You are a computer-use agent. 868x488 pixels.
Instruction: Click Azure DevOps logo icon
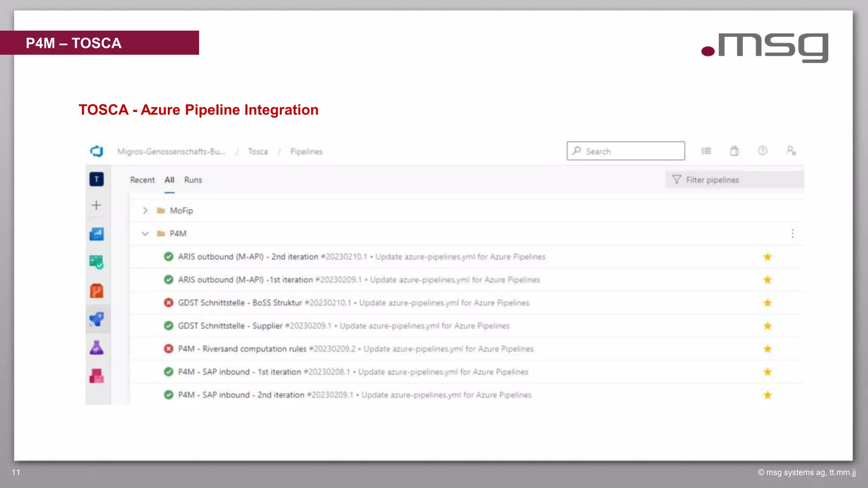pos(97,151)
